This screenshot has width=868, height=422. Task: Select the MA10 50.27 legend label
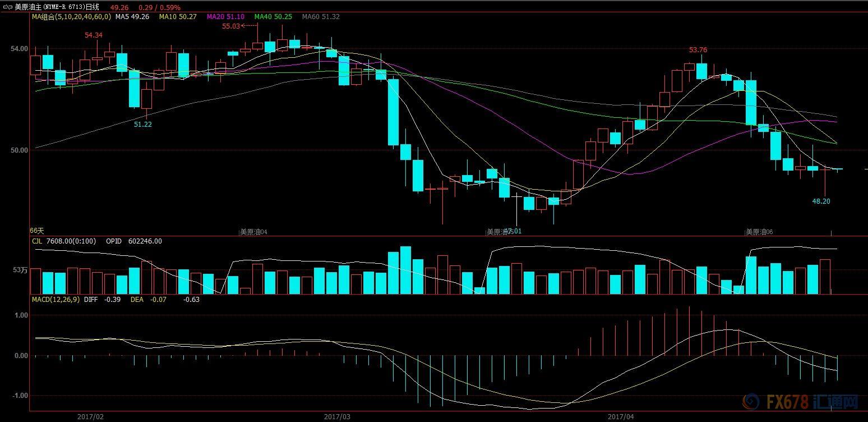tap(178, 17)
